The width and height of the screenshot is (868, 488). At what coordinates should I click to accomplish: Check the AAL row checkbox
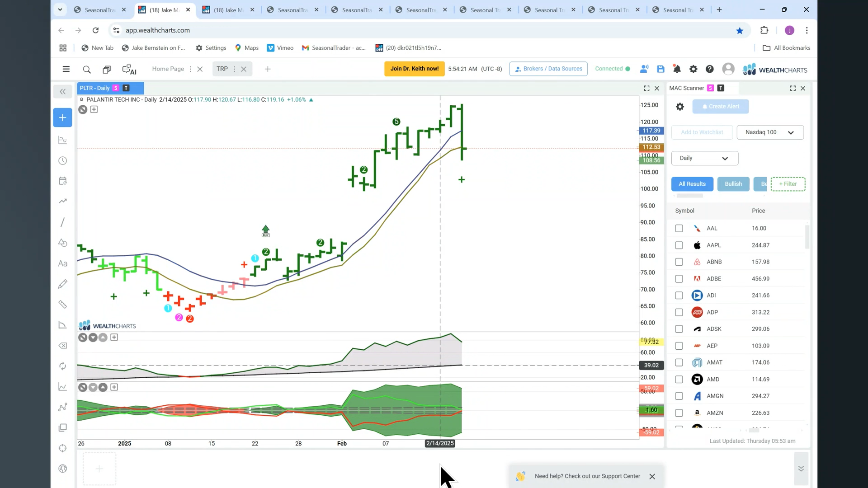point(679,229)
